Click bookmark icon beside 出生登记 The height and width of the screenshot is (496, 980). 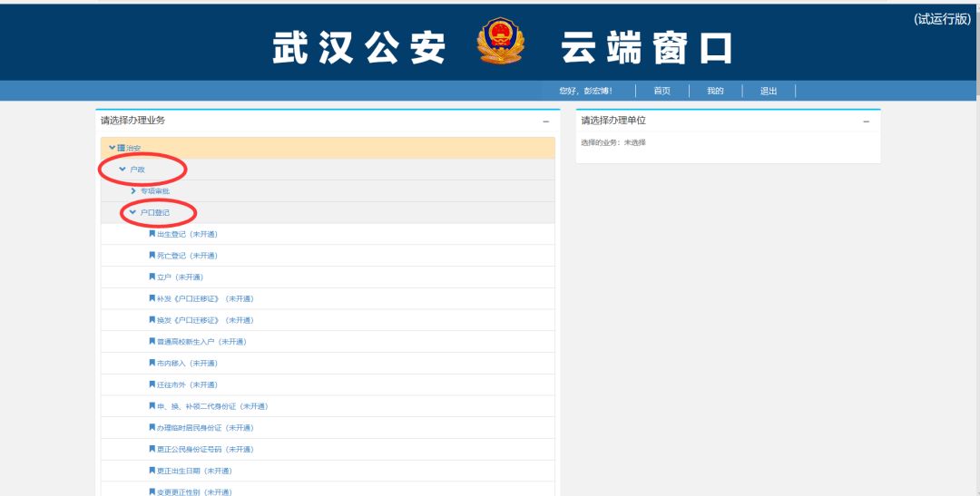pos(152,234)
